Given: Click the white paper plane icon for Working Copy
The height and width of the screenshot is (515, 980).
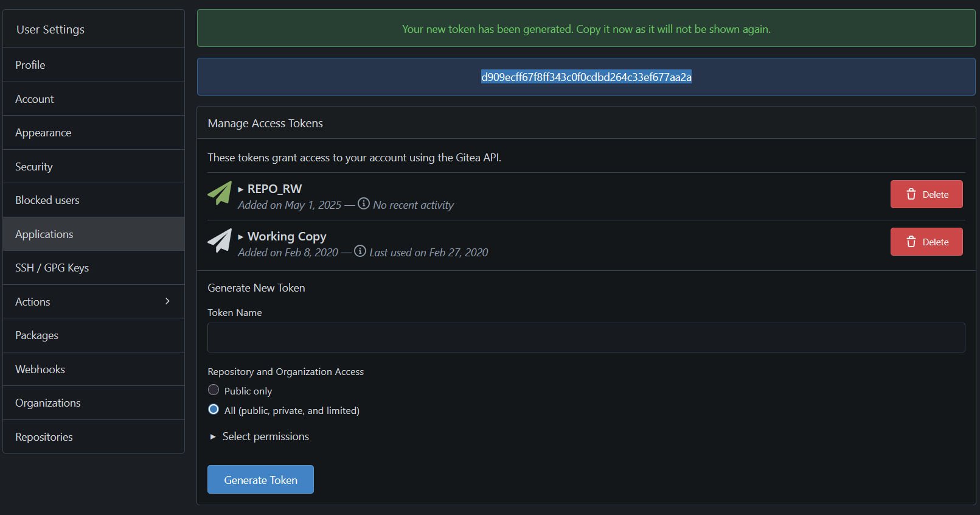Looking at the screenshot, I should [220, 240].
